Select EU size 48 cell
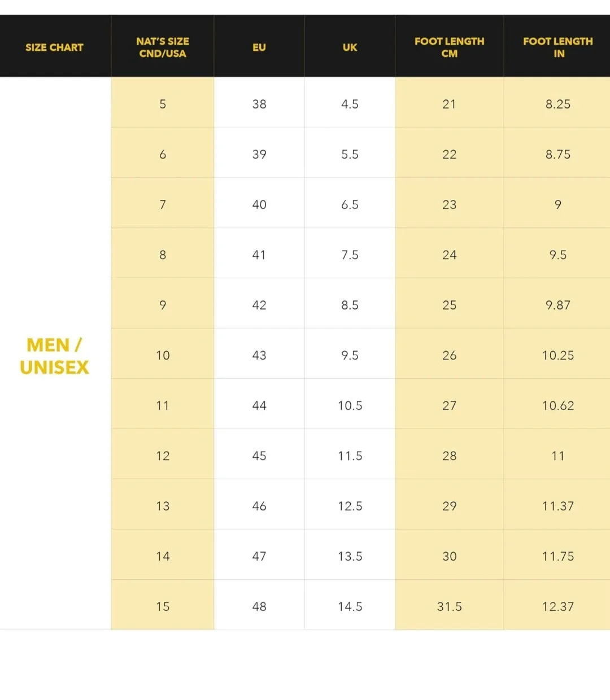 point(259,606)
